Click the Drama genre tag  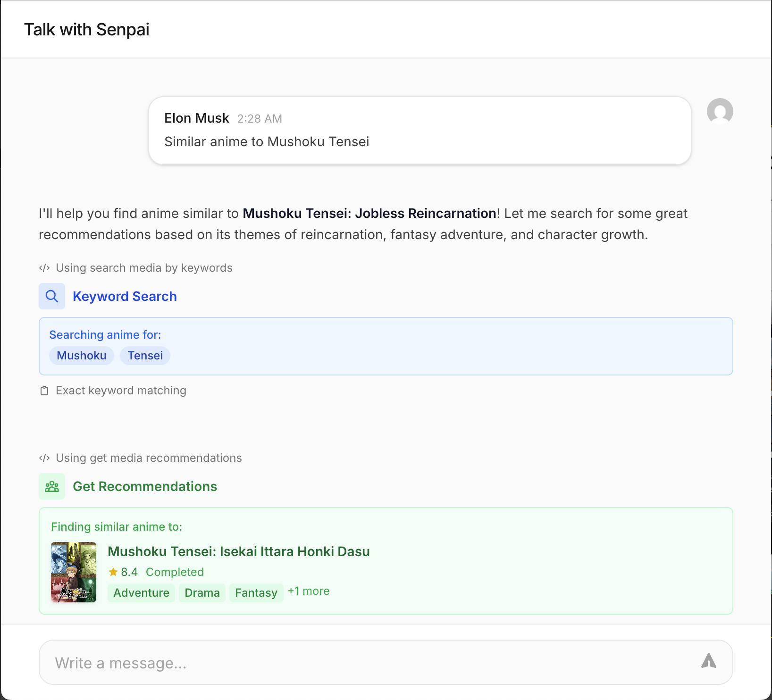(202, 592)
